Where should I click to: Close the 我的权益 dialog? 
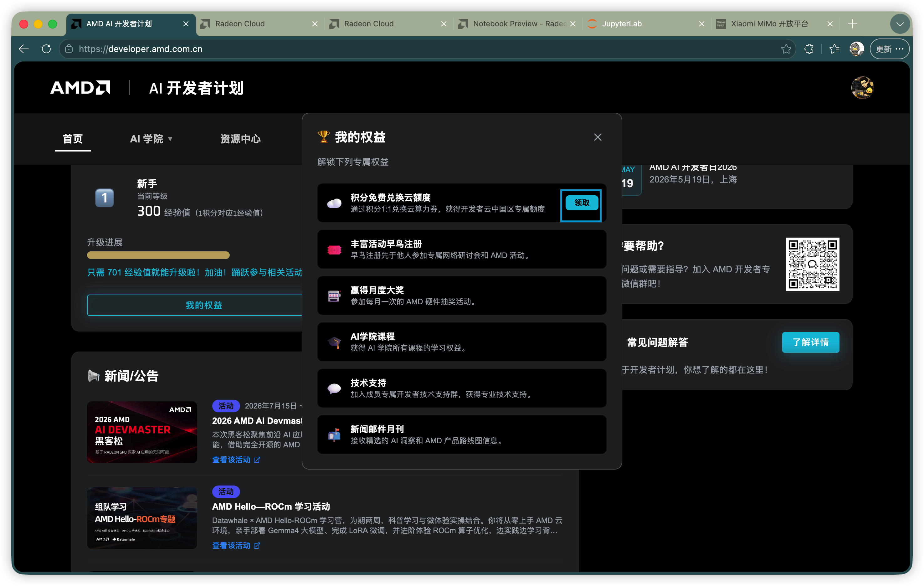pyautogui.click(x=598, y=137)
